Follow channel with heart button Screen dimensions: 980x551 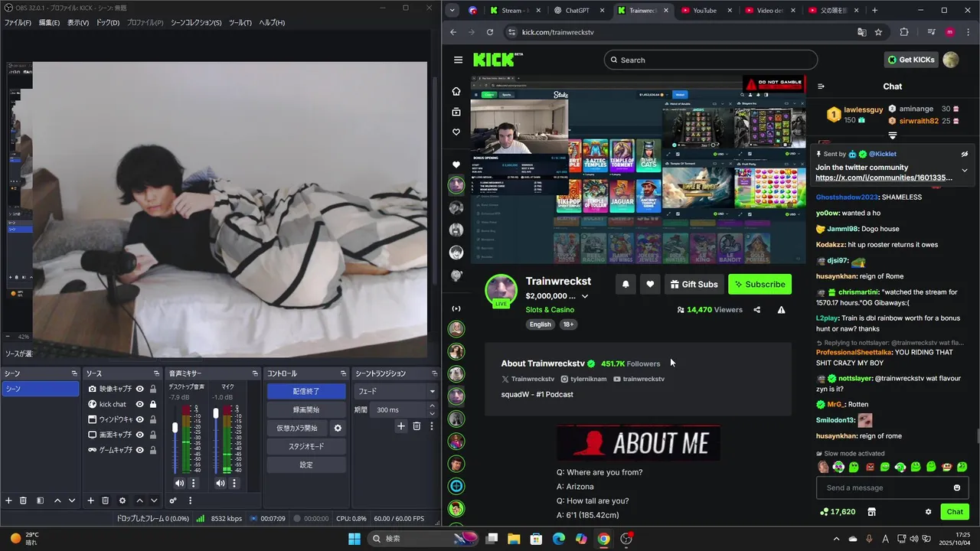click(x=650, y=284)
